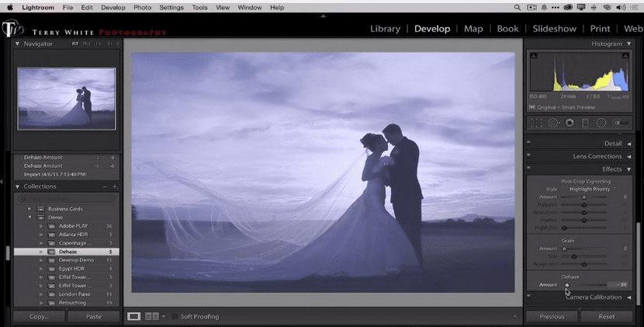644x327 pixels.
Task: Expand the Detail panel
Action: (x=628, y=144)
